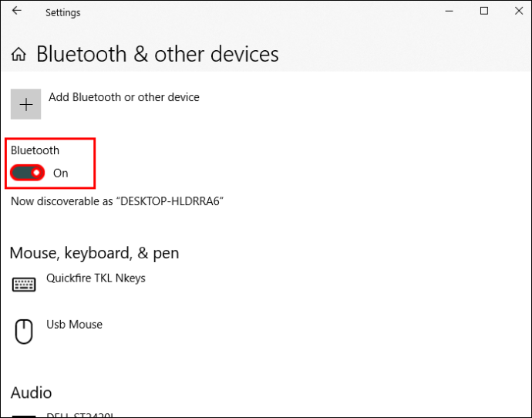Click the Settings title bar text
Viewport: 532px width, 418px height.
click(x=62, y=12)
